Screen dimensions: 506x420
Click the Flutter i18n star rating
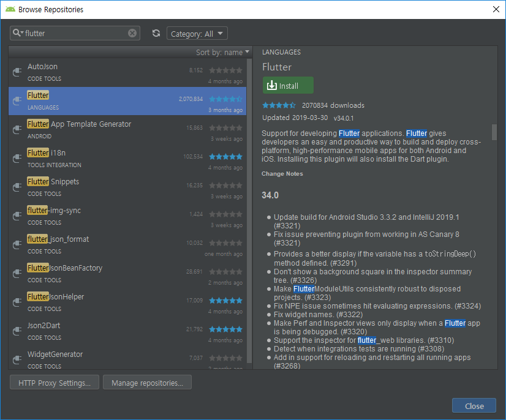pos(225,157)
